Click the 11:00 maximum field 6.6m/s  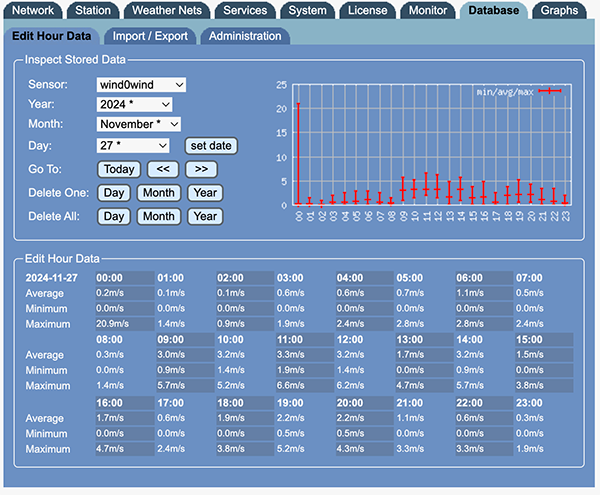[x=305, y=386]
